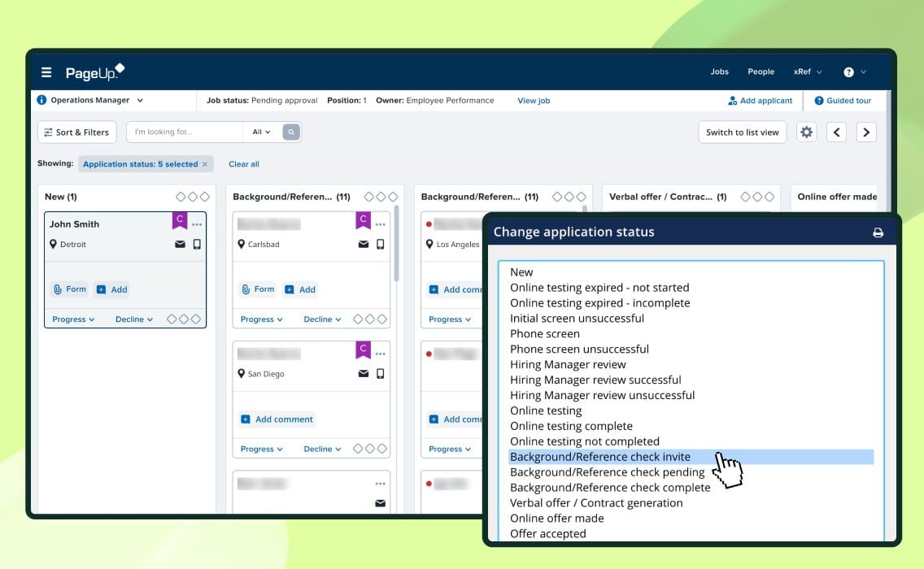Open the All search scope dropdown
The height and width of the screenshot is (569, 924).
click(x=261, y=132)
